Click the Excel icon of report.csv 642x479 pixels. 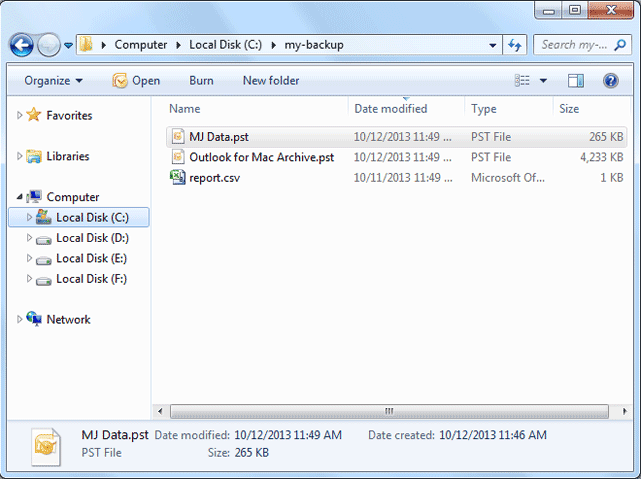tap(178, 177)
